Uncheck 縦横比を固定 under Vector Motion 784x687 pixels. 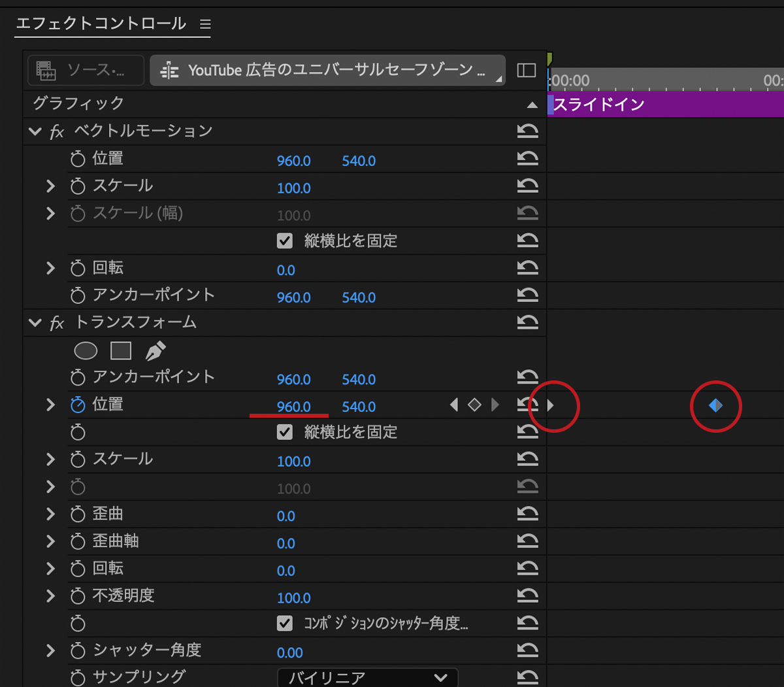tap(285, 241)
